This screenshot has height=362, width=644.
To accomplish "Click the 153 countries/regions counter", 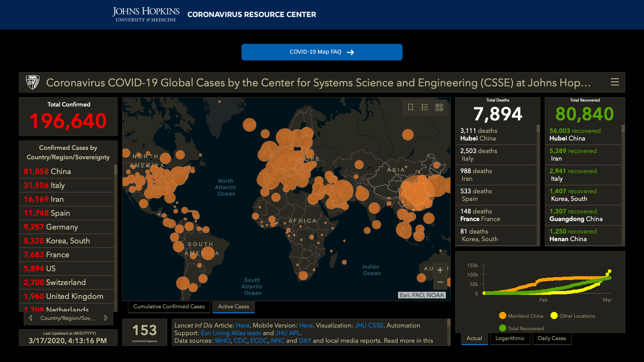I will 144,332.
